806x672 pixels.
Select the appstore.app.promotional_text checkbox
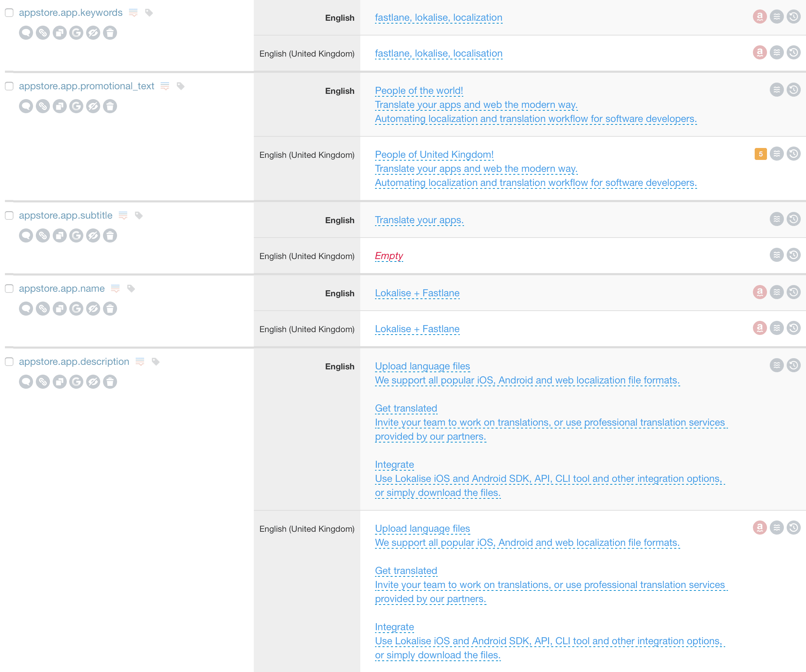[x=9, y=86]
